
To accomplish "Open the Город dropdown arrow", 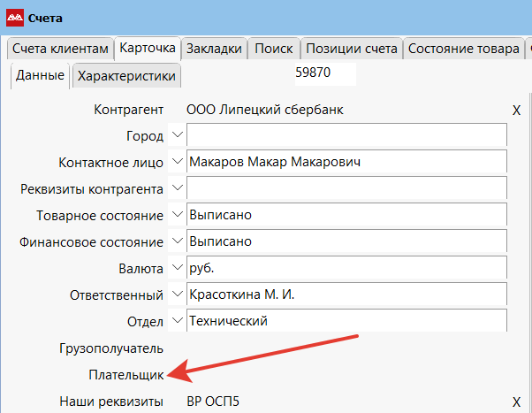I will pyautogui.click(x=177, y=135).
